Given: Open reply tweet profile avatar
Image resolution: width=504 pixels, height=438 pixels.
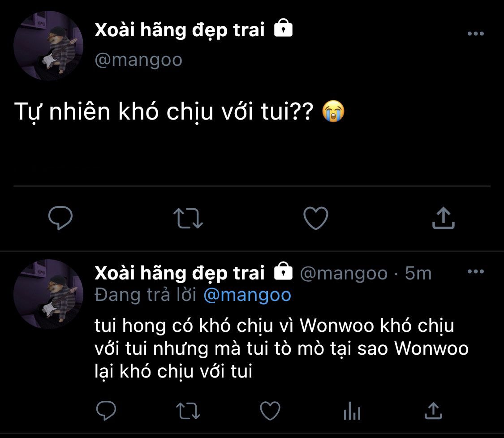Looking at the screenshot, I should (48, 294).
